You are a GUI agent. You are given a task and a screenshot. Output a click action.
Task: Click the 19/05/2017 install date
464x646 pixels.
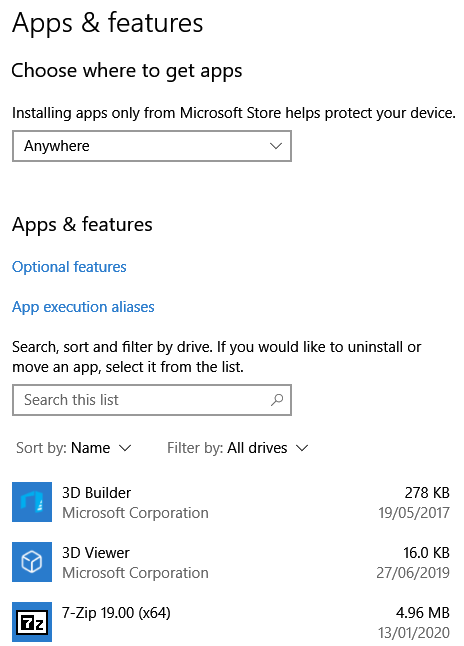[414, 513]
